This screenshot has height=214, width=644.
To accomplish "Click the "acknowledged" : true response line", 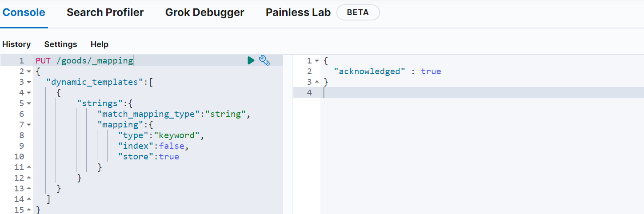I will click(387, 71).
